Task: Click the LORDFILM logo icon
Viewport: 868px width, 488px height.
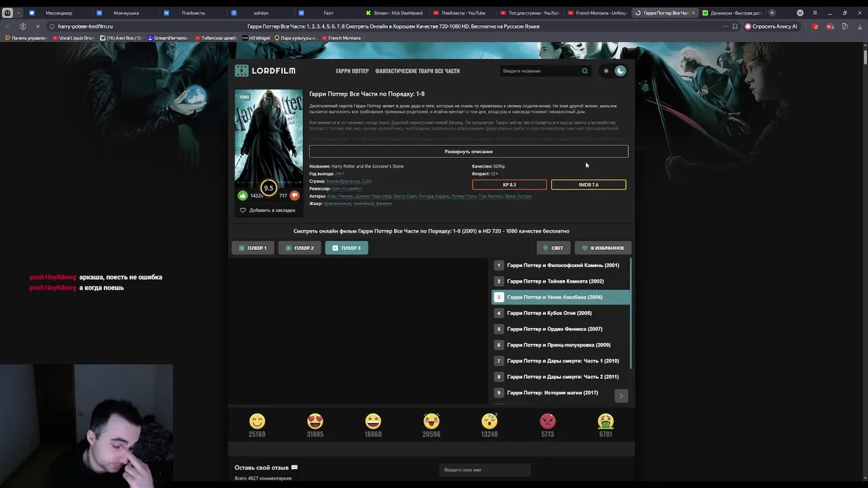Action: 241,70
